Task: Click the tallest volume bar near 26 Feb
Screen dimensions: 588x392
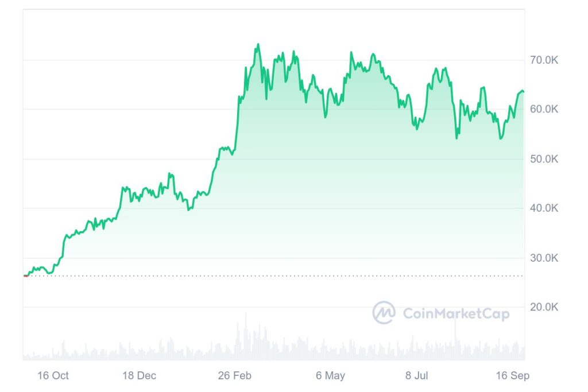Action: [246, 336]
